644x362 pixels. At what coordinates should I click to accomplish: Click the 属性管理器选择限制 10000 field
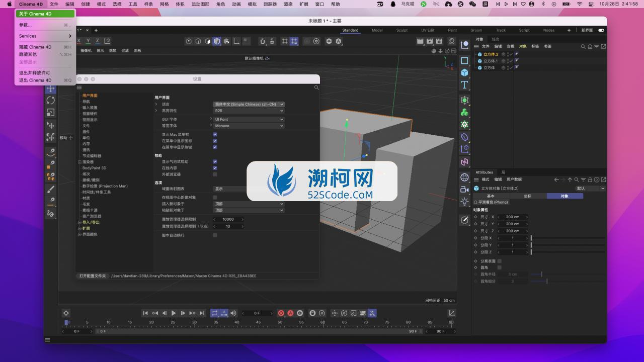[x=228, y=219]
